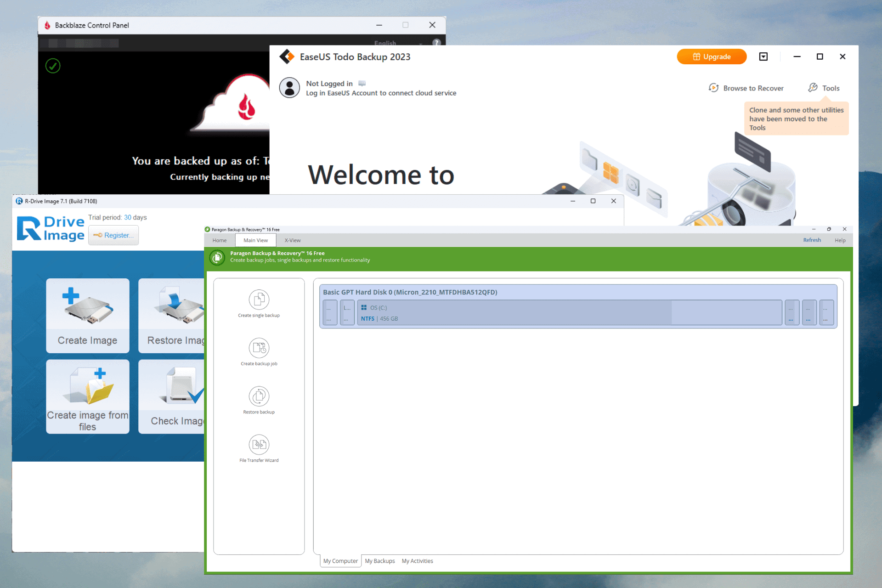Click the Upgrade button in EaseUS Todo Backup

click(x=711, y=57)
